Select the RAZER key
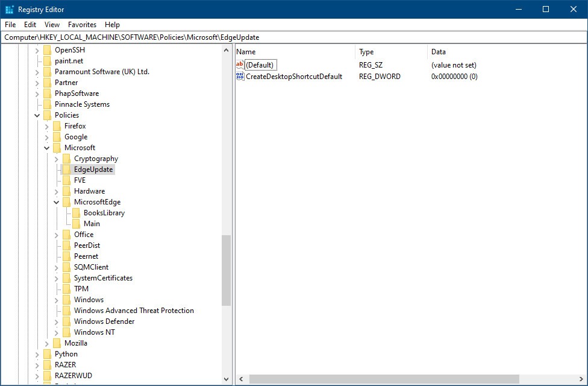The height and width of the screenshot is (386, 588). tap(65, 365)
